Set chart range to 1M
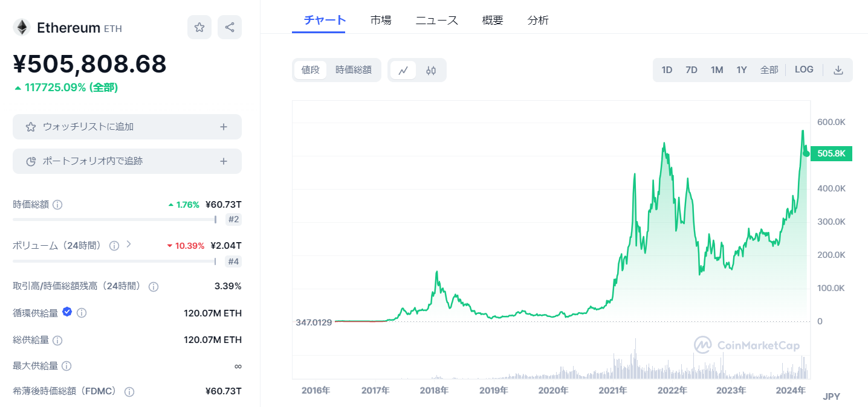Screen dimensions: 868x407 click(717, 70)
